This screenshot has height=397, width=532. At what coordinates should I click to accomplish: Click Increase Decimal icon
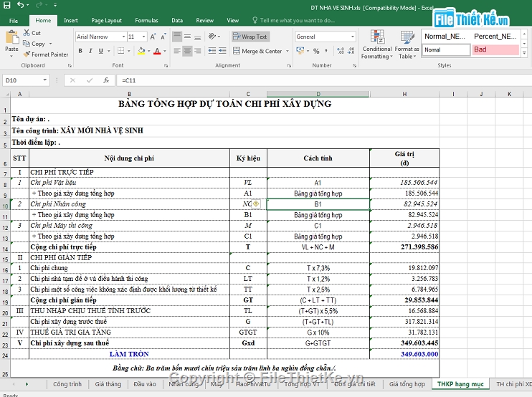click(x=341, y=51)
